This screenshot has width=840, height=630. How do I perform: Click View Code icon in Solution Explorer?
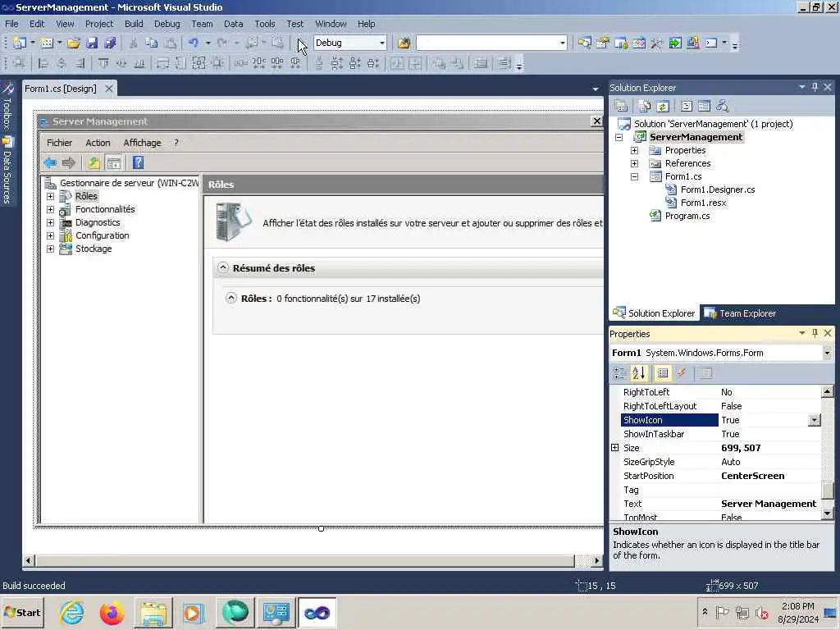[687, 106]
